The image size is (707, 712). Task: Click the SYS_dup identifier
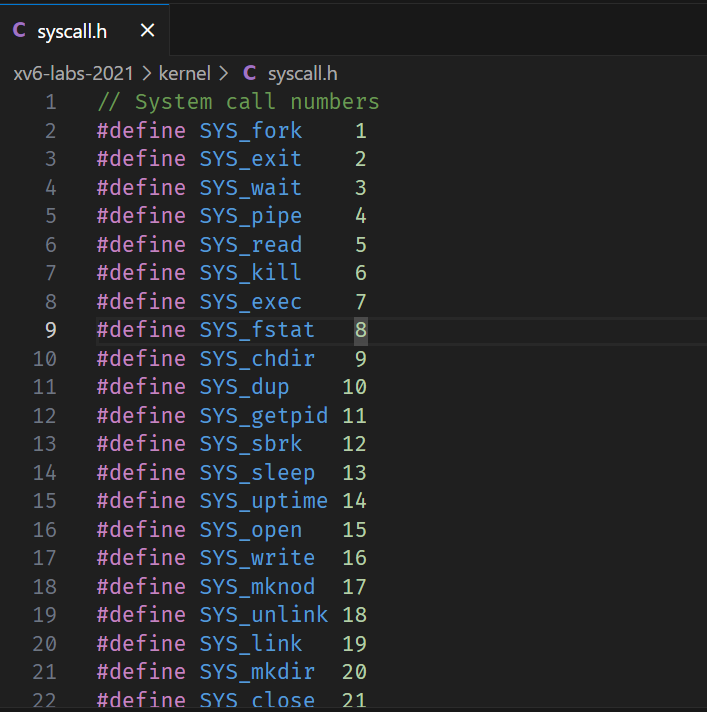point(244,387)
